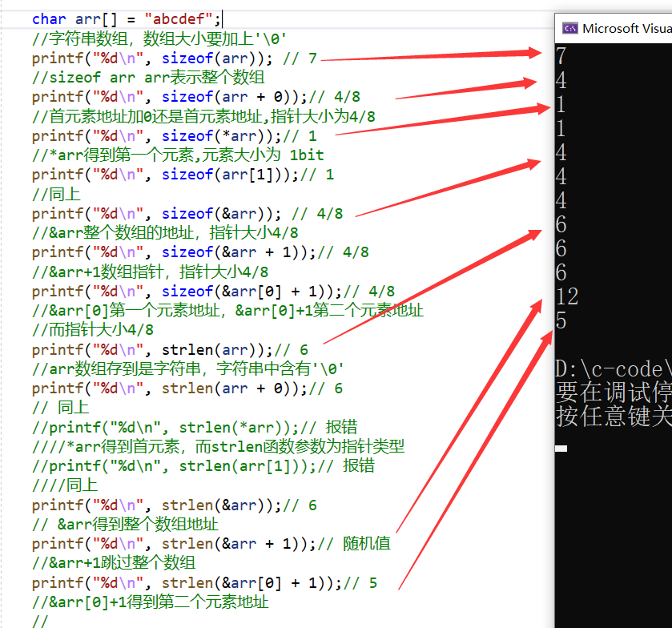Click the printf strlen(&arr + 1) line
Viewport: 672px width, 628px height.
(x=211, y=544)
